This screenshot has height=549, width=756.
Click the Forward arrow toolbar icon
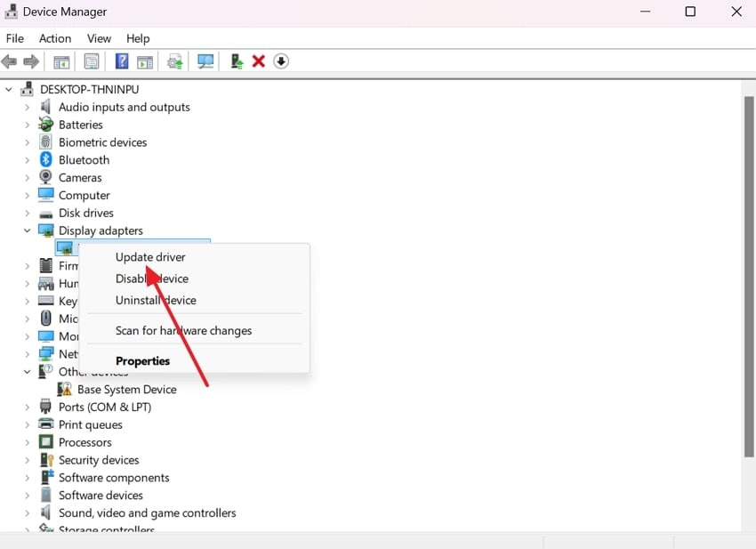click(31, 61)
